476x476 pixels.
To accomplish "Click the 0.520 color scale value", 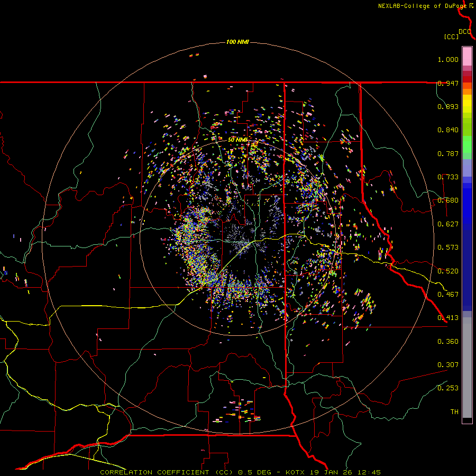I will 448,271.
